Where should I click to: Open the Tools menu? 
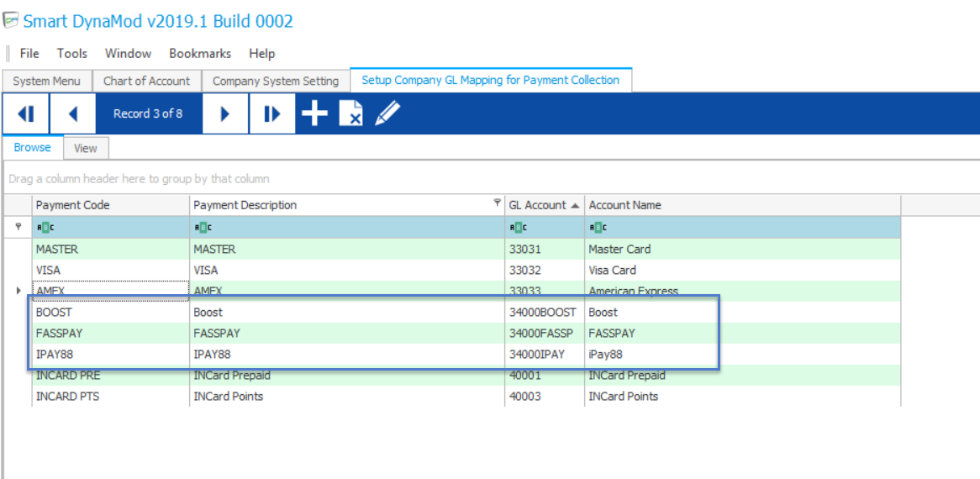pyautogui.click(x=72, y=54)
